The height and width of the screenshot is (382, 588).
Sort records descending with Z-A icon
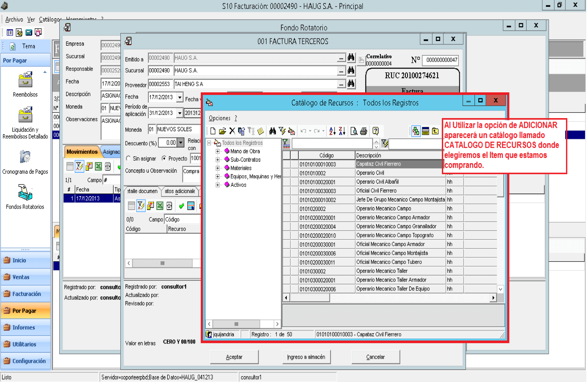[x=342, y=131]
